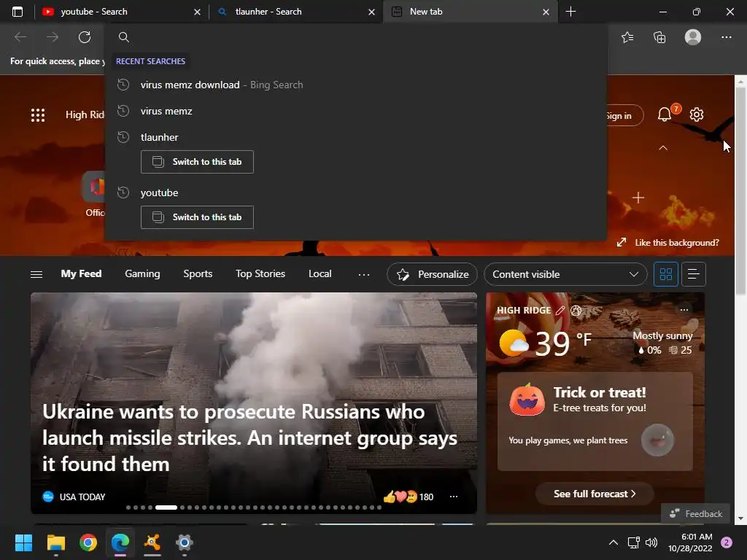Screen dimensions: 747x560
Task: Open page settings gear icon
Action: [697, 114]
